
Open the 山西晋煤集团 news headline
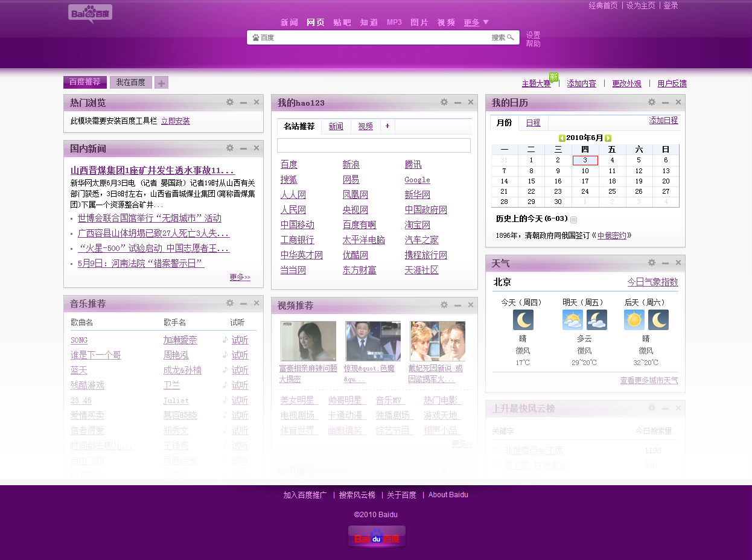pos(152,170)
